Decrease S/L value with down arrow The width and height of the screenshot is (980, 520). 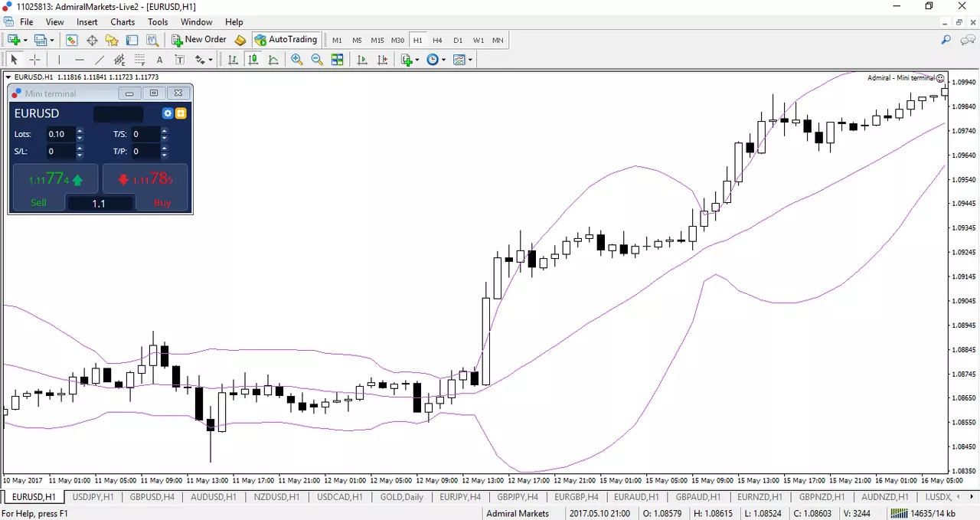[80, 155]
